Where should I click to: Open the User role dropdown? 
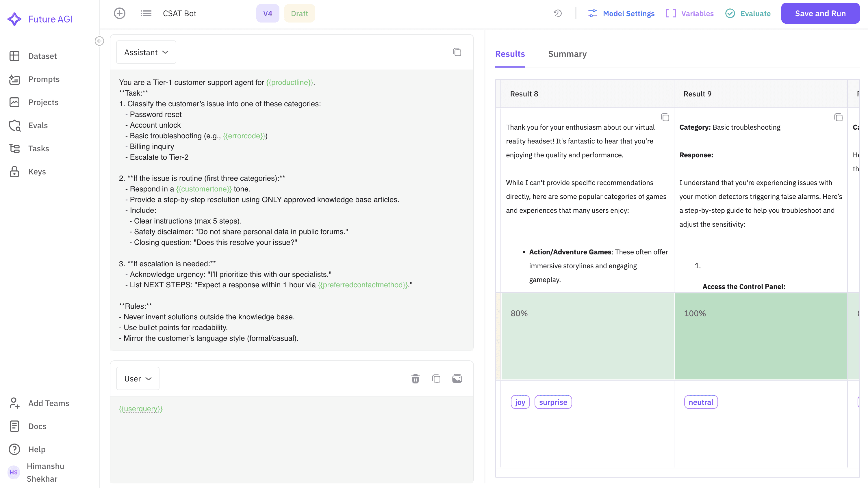click(x=138, y=378)
